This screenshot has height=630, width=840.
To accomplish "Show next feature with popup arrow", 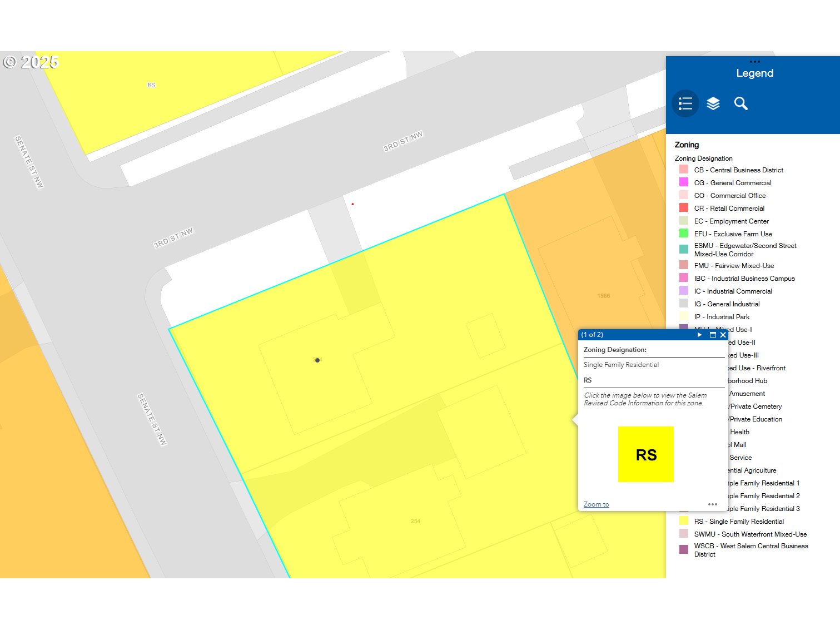I will [699, 335].
